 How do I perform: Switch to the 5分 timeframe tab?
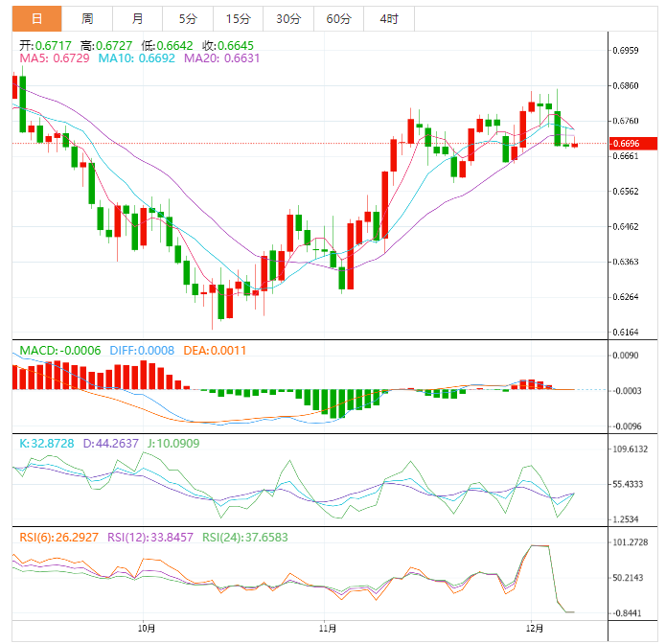point(188,19)
